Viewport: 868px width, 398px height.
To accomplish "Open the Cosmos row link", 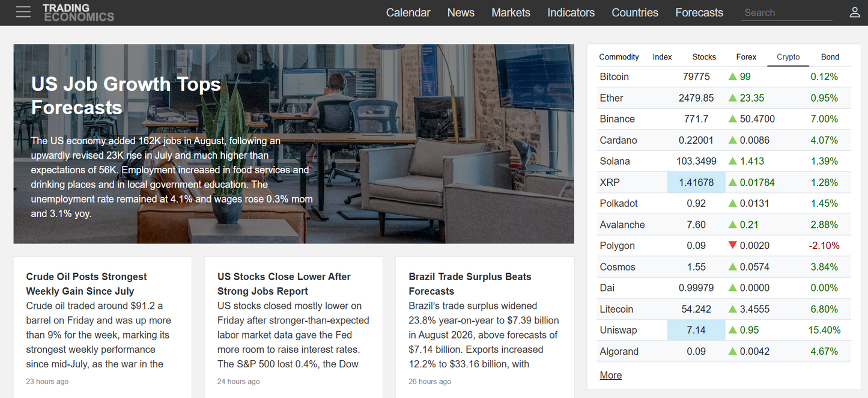I will 617,267.
